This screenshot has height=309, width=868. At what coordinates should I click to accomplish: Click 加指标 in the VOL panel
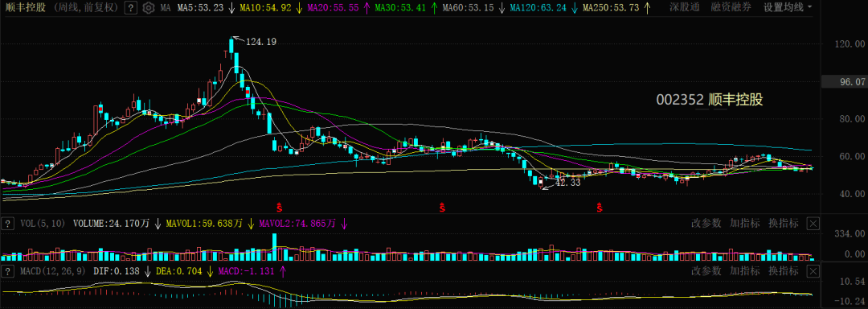coord(744,223)
